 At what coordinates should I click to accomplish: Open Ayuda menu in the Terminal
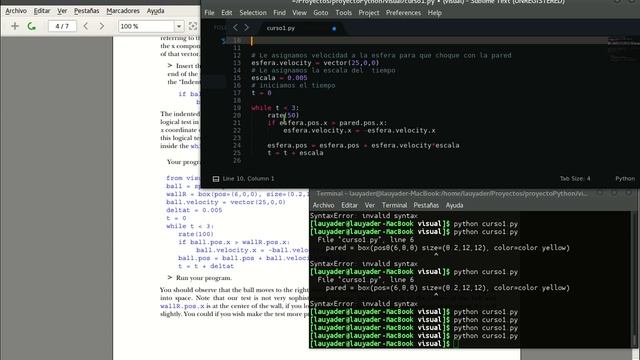454,205
